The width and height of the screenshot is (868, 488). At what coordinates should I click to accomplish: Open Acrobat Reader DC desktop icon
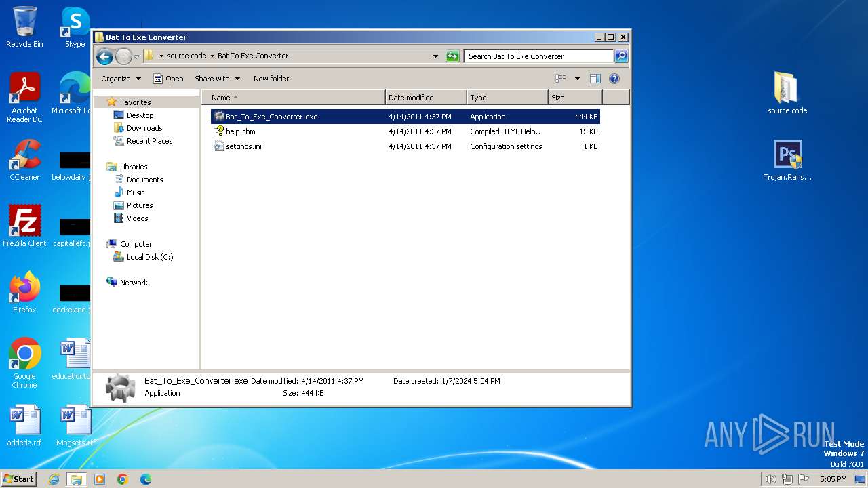24,98
